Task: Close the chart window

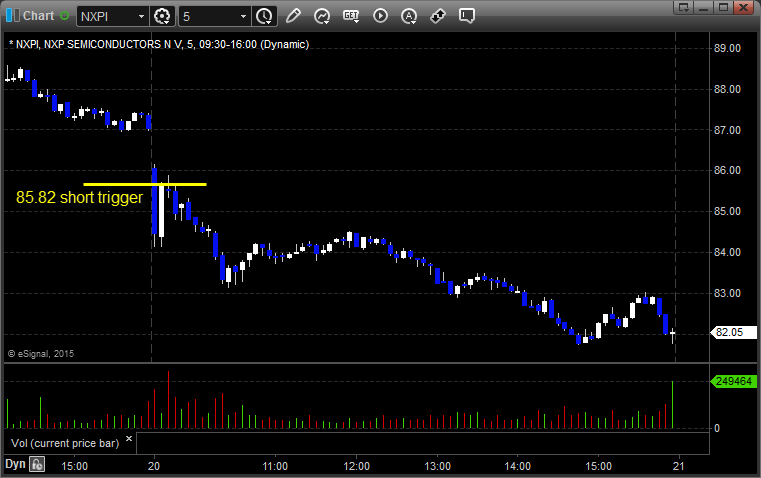Action: (x=744, y=7)
